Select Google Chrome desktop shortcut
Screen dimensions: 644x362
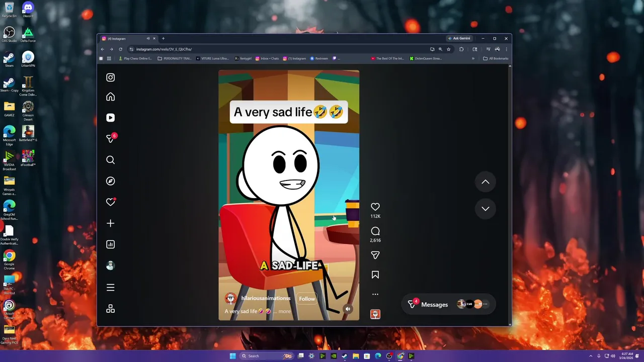[9, 260]
